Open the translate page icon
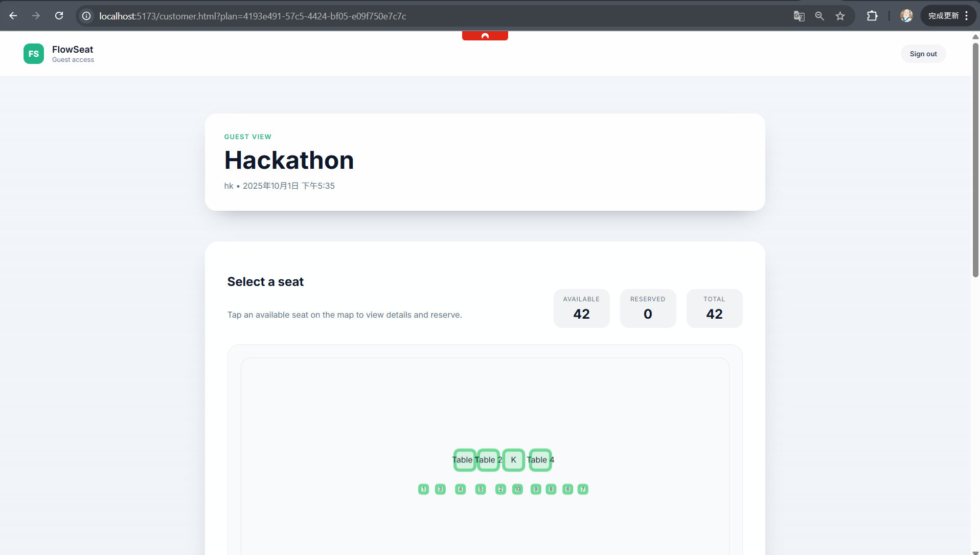The height and width of the screenshot is (555, 980). point(799,16)
